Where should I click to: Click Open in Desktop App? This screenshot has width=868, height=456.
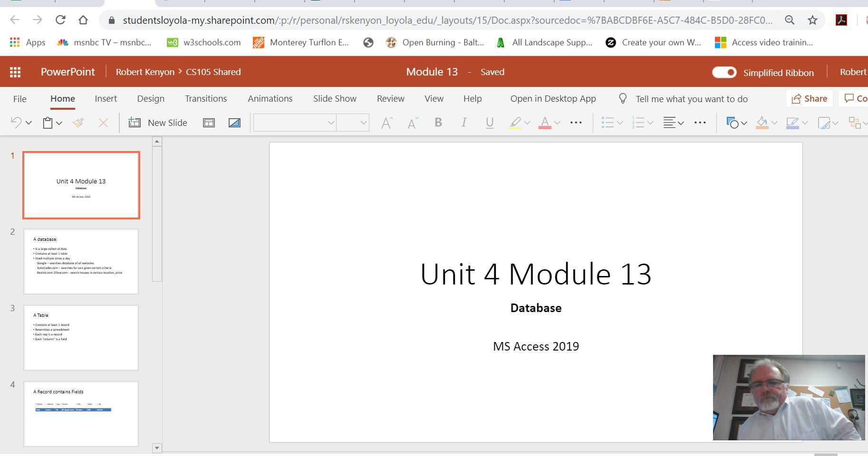click(553, 99)
